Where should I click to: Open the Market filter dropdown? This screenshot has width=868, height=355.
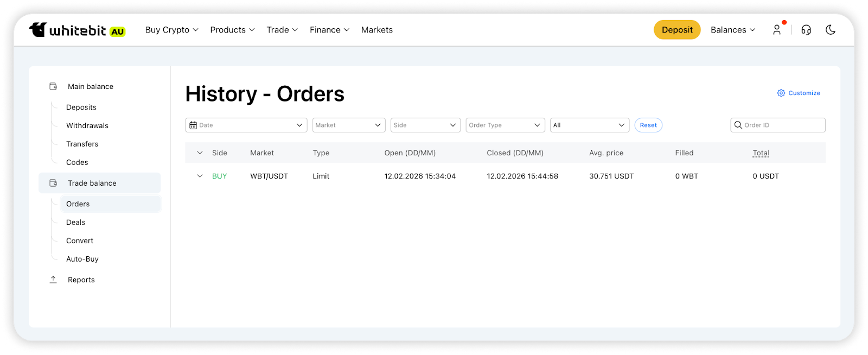[348, 125]
